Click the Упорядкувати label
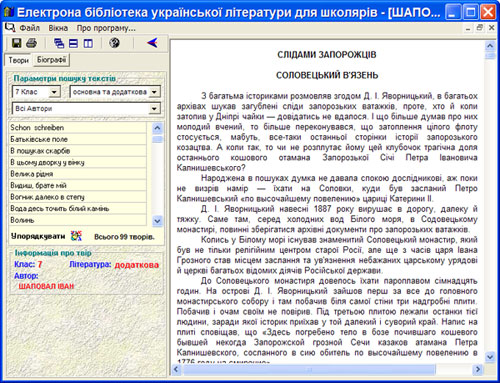 coord(38,236)
